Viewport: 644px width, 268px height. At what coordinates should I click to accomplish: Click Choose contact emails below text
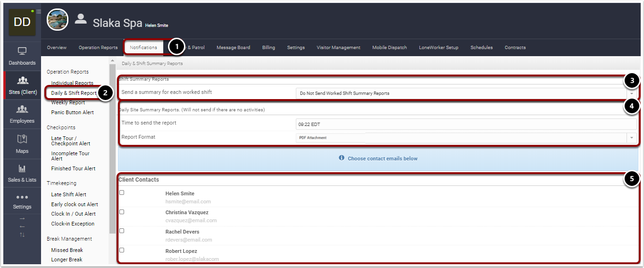tap(383, 159)
